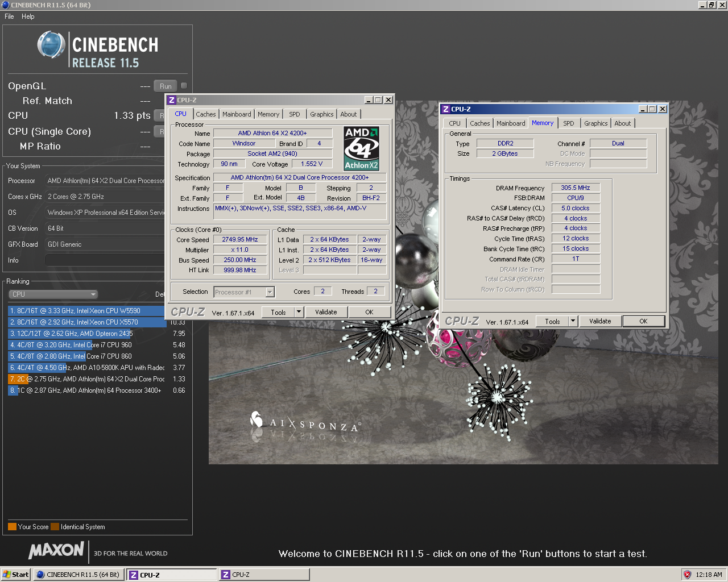
Task: Switch to the CINEBENCH R11.5 taskbar item
Action: click(78, 575)
